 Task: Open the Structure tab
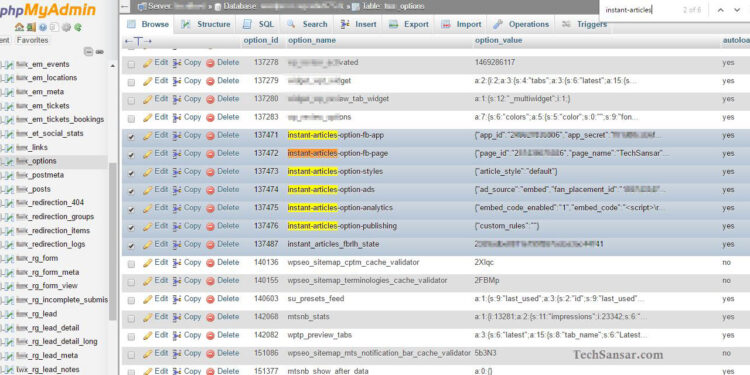[x=206, y=24]
